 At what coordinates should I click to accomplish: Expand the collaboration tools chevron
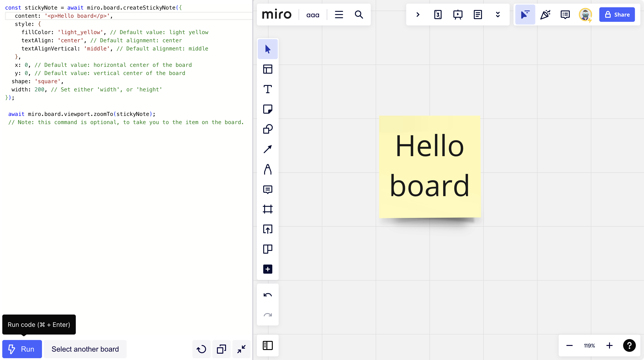[x=418, y=15]
